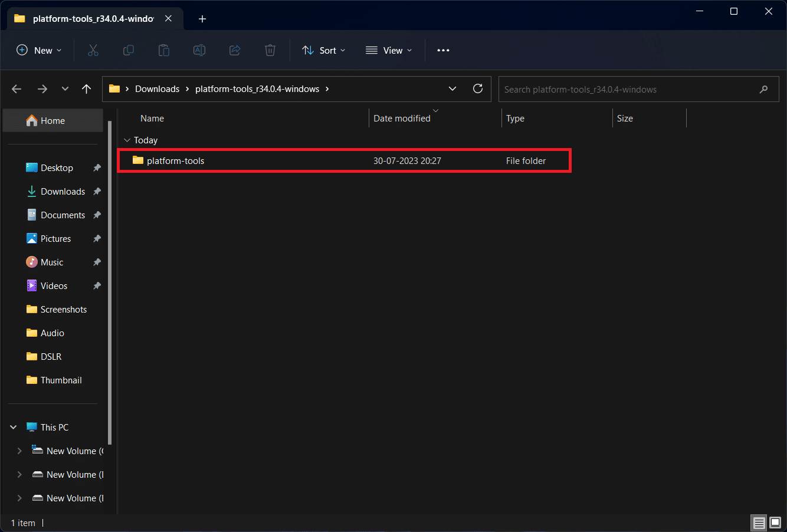Viewport: 787px width, 532px height.
Task: Open the New item menu
Action: click(39, 50)
